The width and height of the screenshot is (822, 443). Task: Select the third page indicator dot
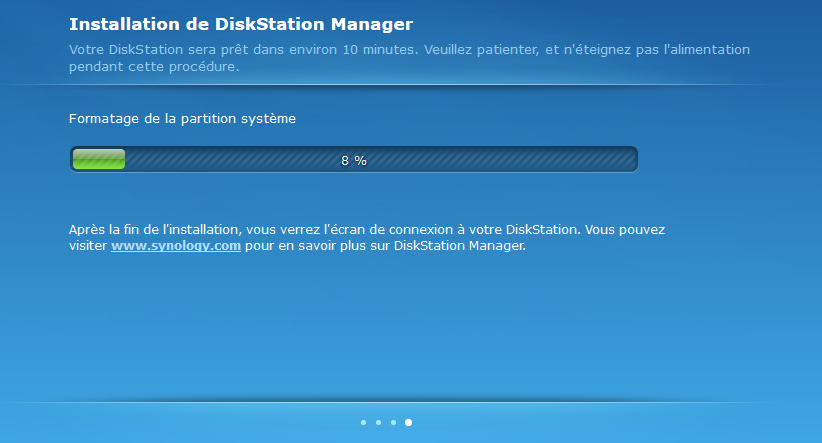tap(393, 423)
